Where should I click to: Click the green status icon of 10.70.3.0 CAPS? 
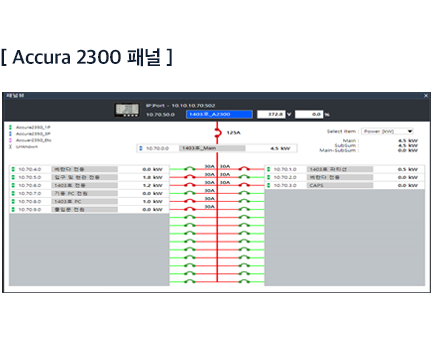(x=269, y=185)
